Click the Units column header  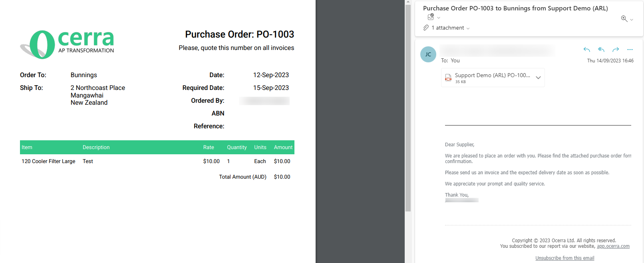260,147
